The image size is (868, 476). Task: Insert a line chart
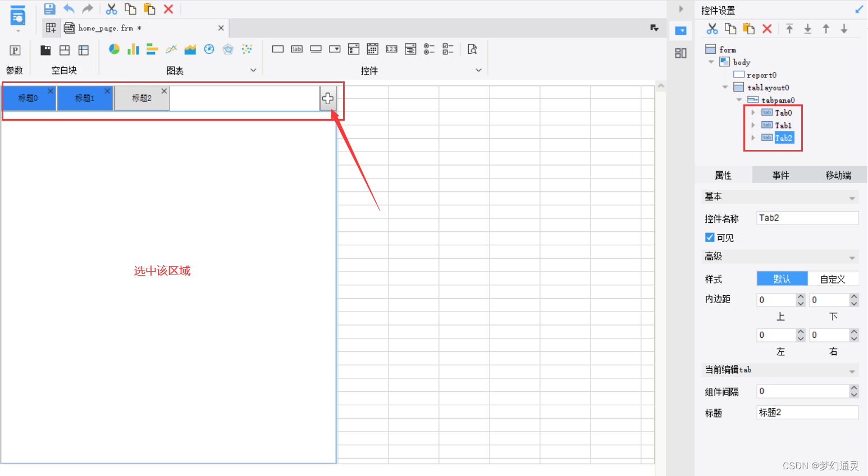pyautogui.click(x=171, y=49)
